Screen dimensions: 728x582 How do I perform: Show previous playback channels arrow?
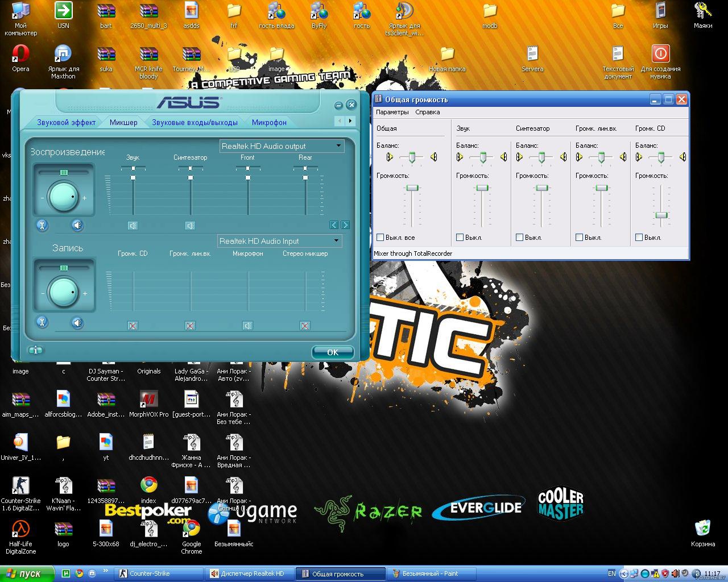(334, 225)
